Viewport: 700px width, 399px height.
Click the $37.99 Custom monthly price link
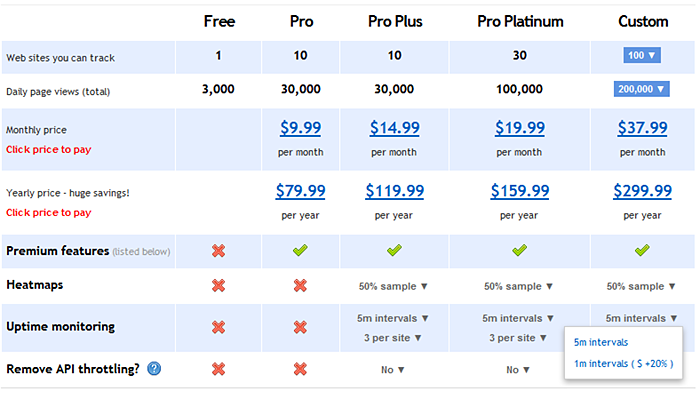click(x=642, y=128)
